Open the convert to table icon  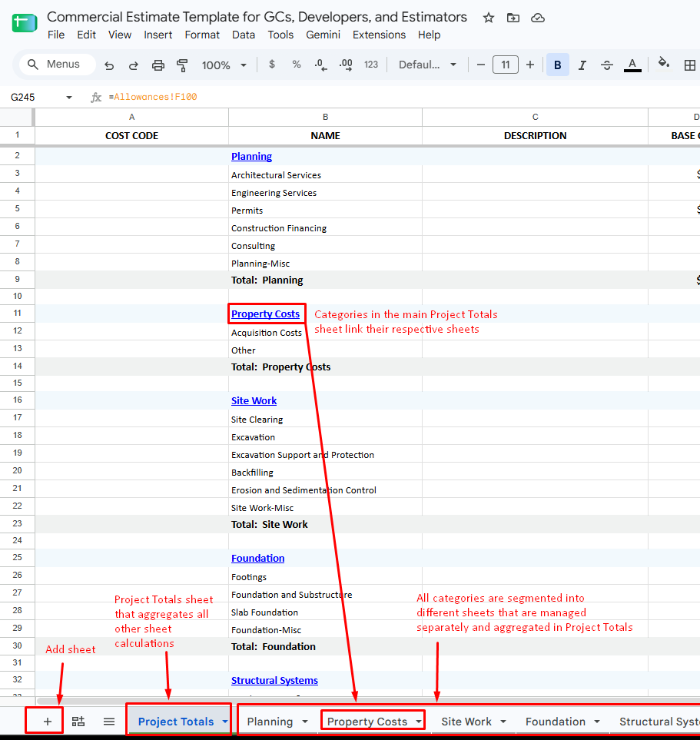click(x=78, y=721)
